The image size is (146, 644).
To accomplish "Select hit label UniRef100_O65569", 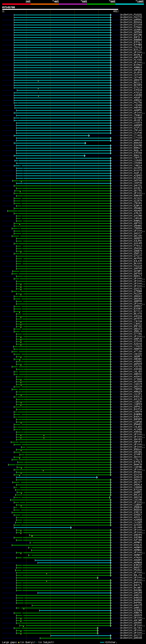I will click(131, 32).
